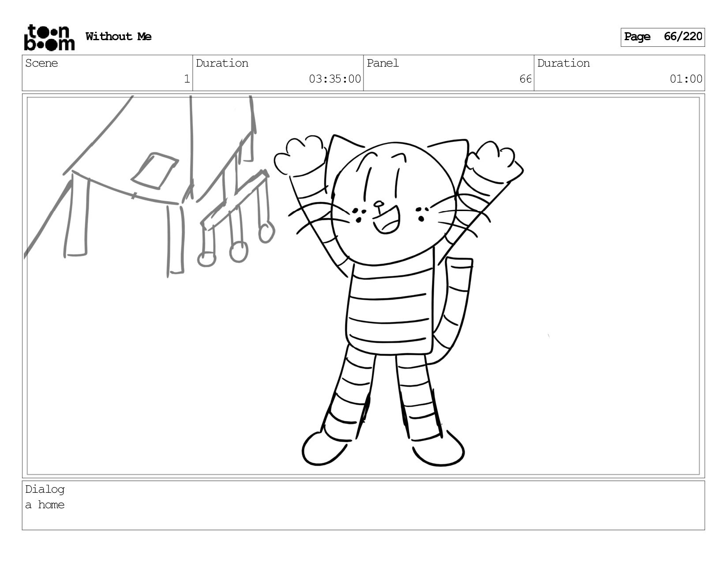The image size is (728, 563).
Task: Click the Toon Boom logo
Action: pyautogui.click(x=49, y=37)
